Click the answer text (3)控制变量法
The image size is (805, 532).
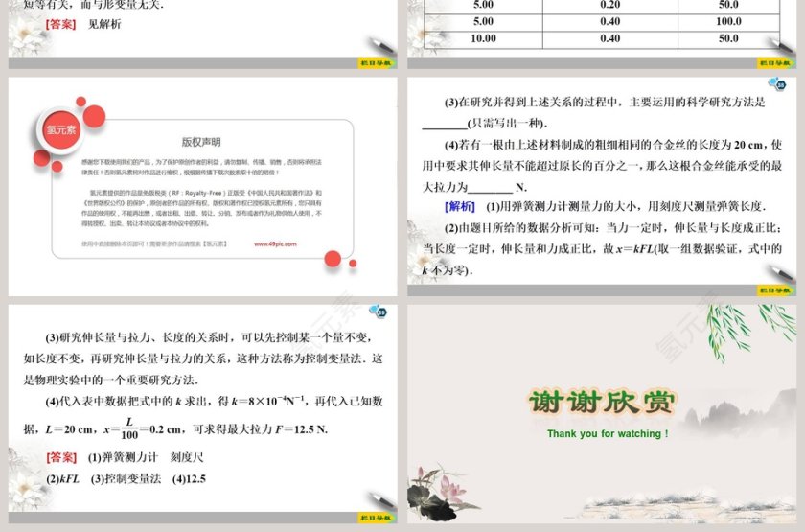pos(126,479)
